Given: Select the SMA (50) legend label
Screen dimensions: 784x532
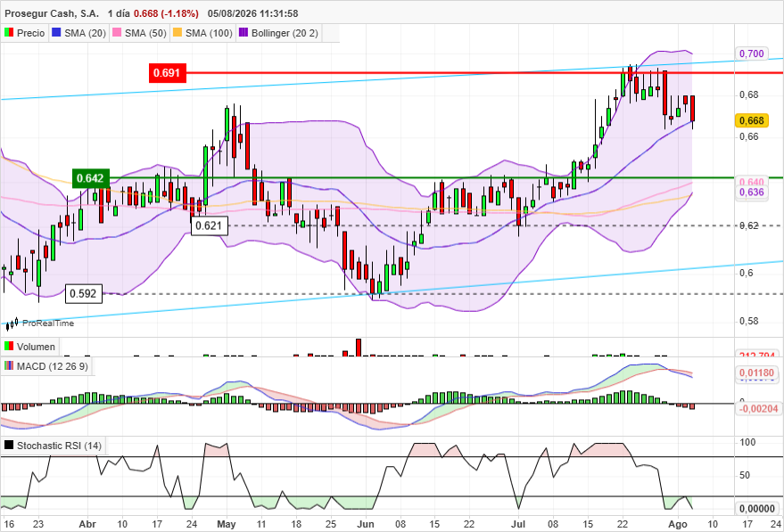Looking at the screenshot, I should [x=145, y=33].
